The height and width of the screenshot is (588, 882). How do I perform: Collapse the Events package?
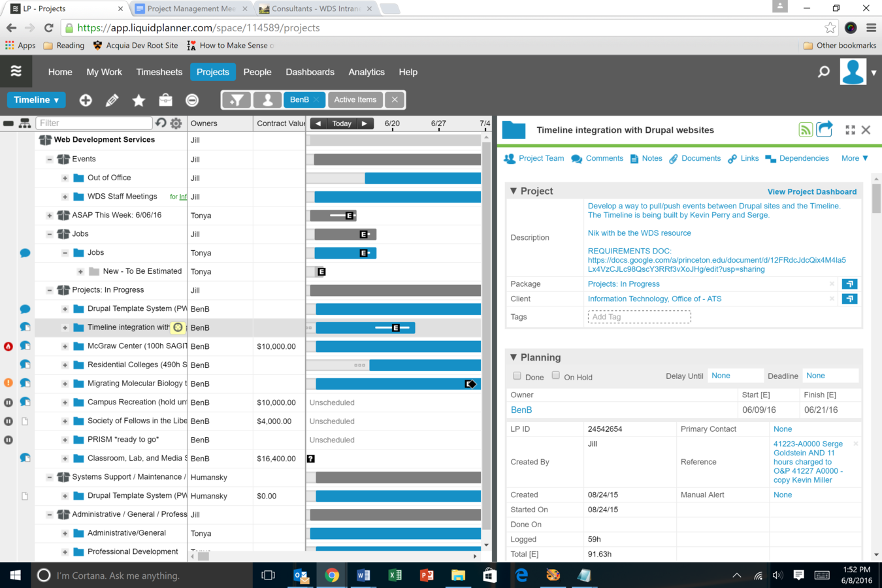pyautogui.click(x=50, y=159)
